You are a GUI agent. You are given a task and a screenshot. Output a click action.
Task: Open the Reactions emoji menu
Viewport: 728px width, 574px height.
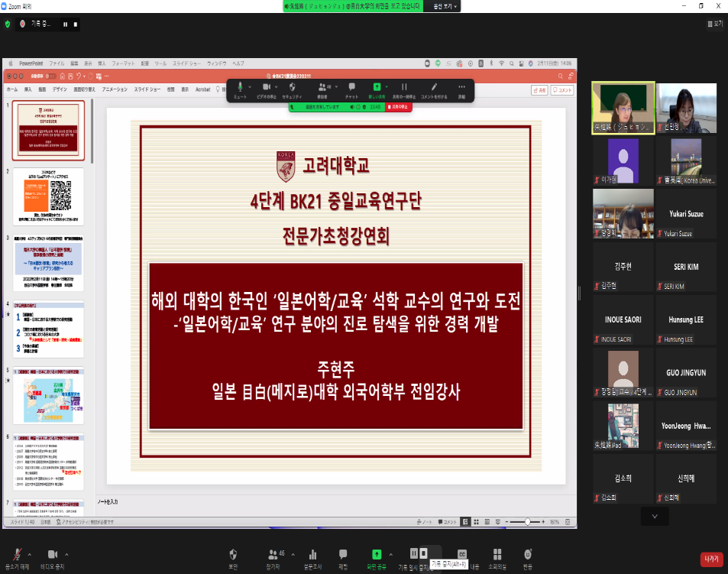point(528,553)
